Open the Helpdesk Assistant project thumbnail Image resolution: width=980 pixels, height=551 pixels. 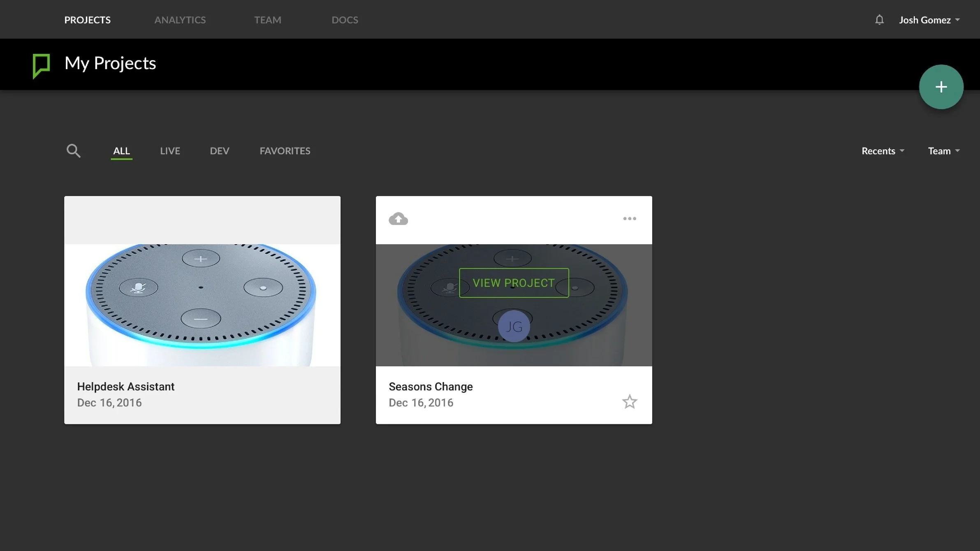click(202, 305)
